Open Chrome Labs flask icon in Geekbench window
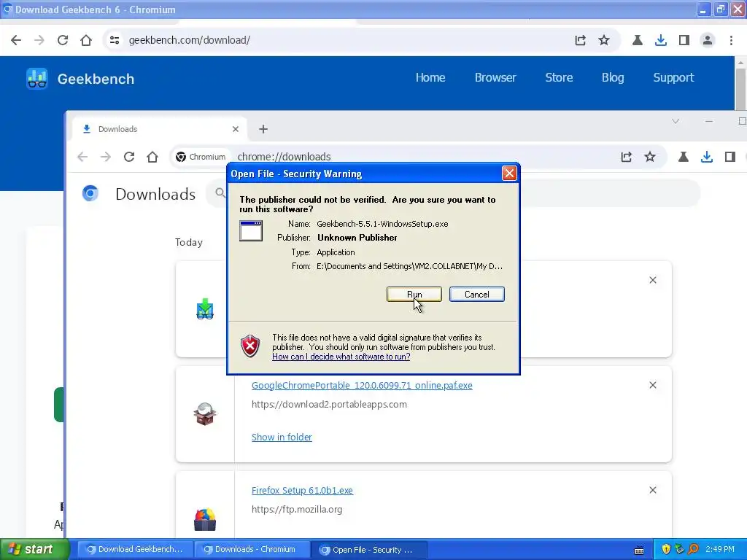747x560 pixels. pos(638,40)
